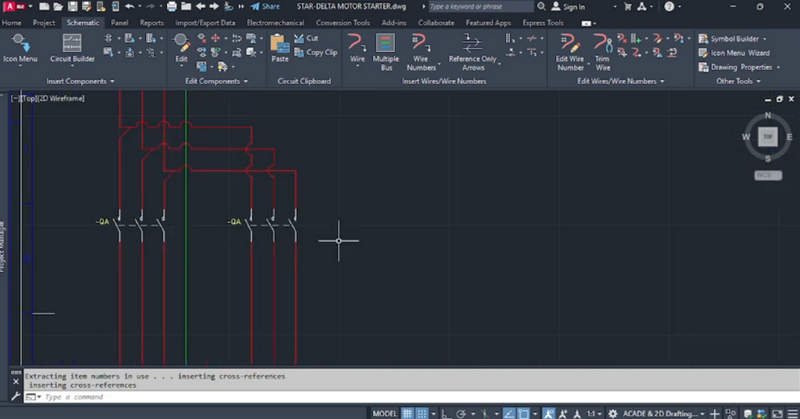Click the Copy Clip button

click(x=316, y=52)
